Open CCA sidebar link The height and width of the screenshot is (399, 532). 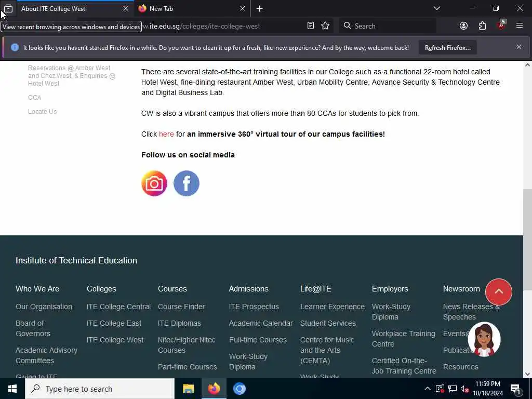[x=35, y=97]
